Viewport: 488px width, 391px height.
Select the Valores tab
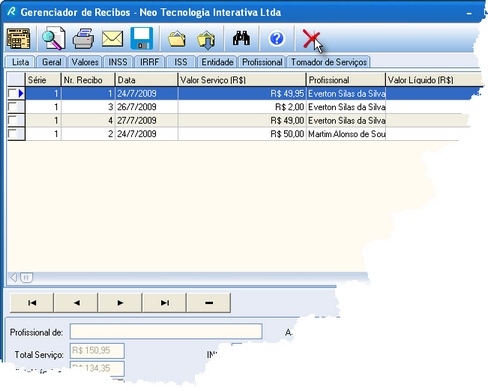click(x=85, y=62)
